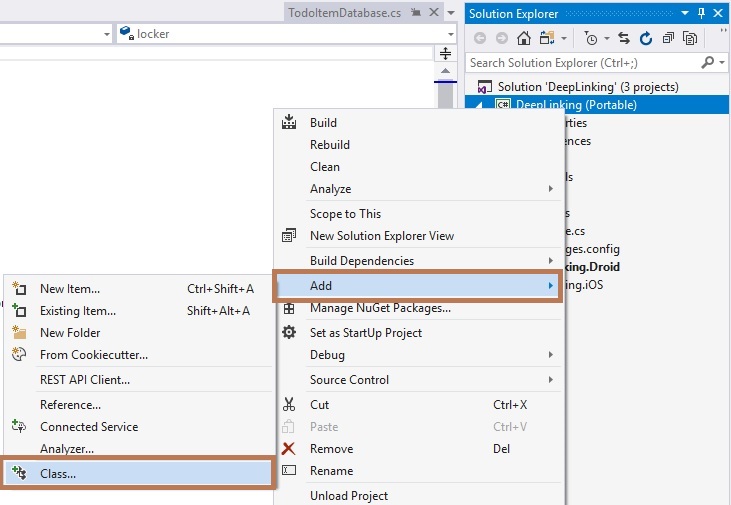Viewport: 731px width, 505px height.
Task: Open the class selector dropdown arrow
Action: tap(107, 34)
